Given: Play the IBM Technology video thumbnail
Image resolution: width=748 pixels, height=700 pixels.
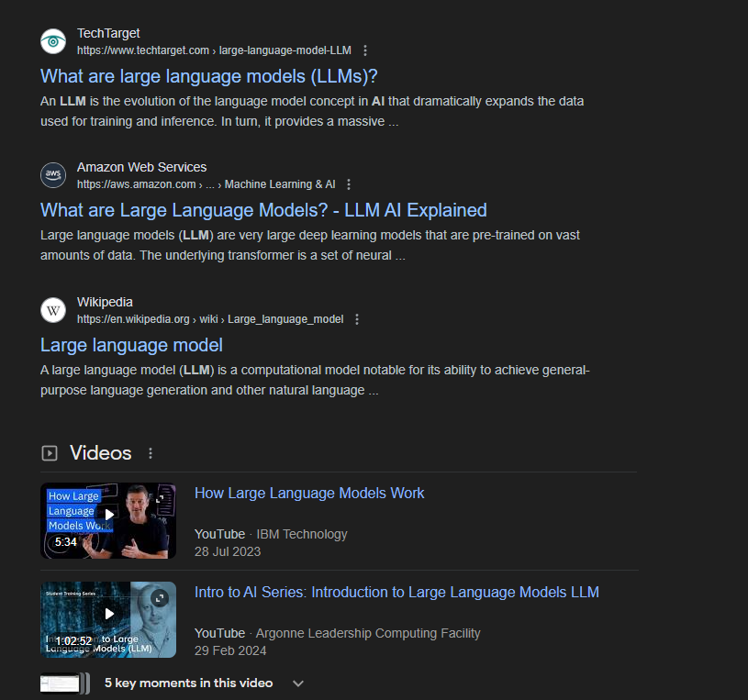Looking at the screenshot, I should pos(108,521).
